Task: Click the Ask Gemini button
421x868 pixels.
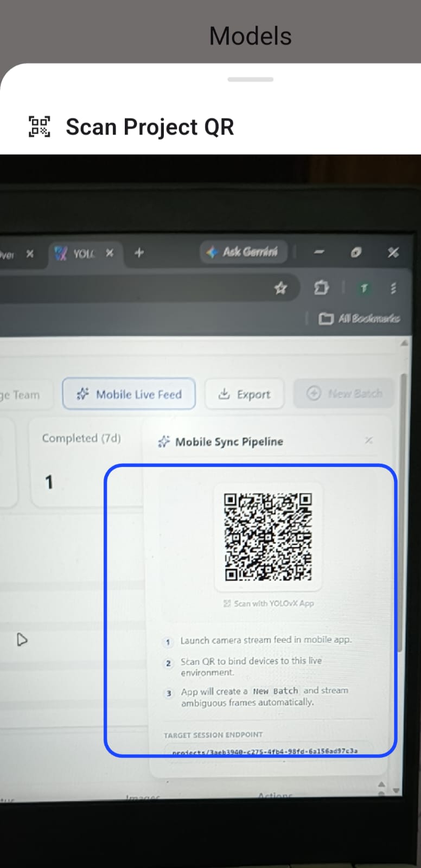Action: (x=243, y=252)
